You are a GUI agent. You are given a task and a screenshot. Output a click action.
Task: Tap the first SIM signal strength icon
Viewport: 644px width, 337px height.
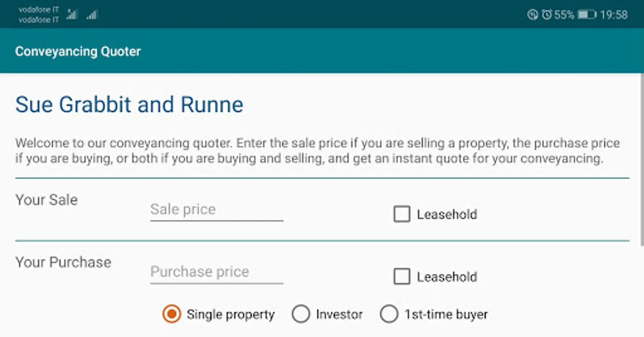tap(72, 15)
